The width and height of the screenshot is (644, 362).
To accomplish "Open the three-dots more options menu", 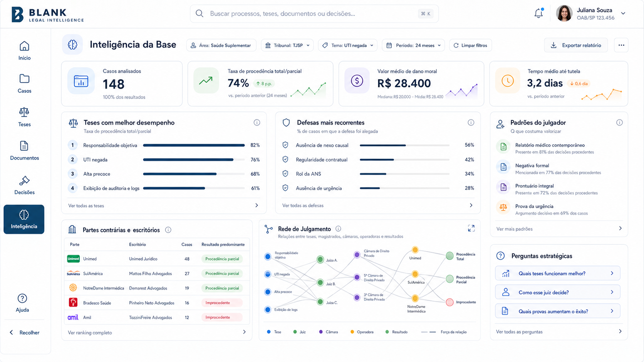I will 621,45.
